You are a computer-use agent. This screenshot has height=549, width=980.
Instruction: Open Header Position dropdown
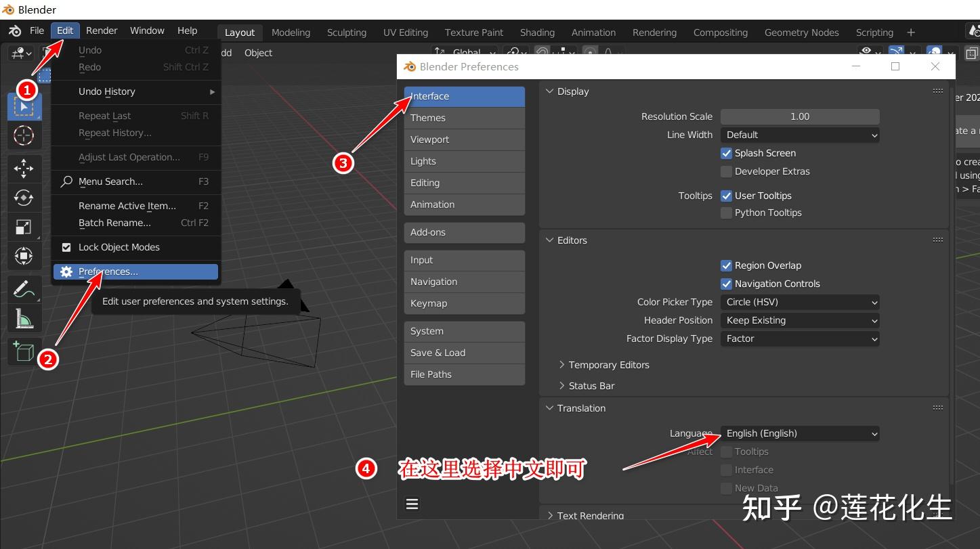(800, 320)
